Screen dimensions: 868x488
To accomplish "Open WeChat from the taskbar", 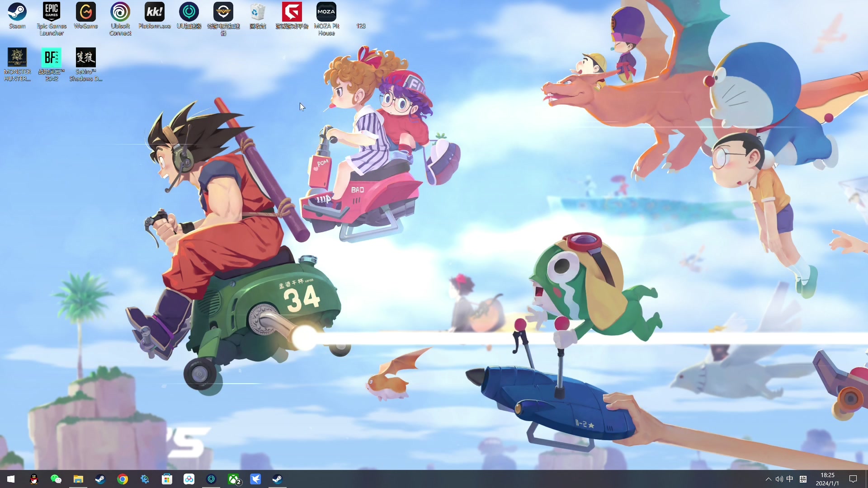I will click(x=56, y=479).
